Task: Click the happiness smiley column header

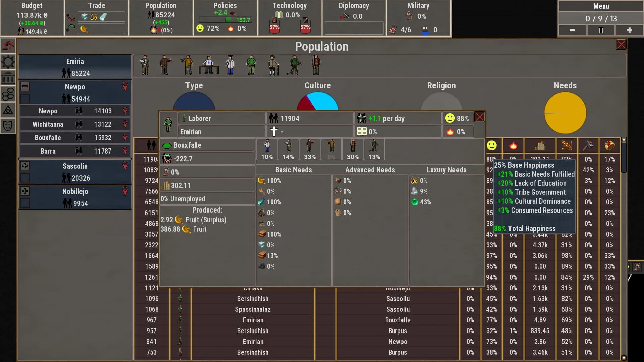Action: [492, 146]
